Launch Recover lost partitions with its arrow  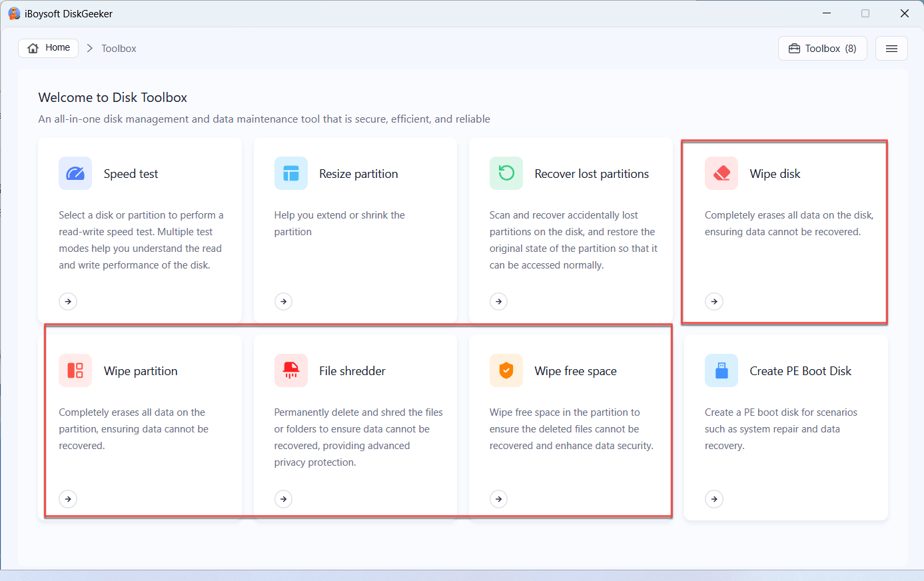click(x=498, y=301)
